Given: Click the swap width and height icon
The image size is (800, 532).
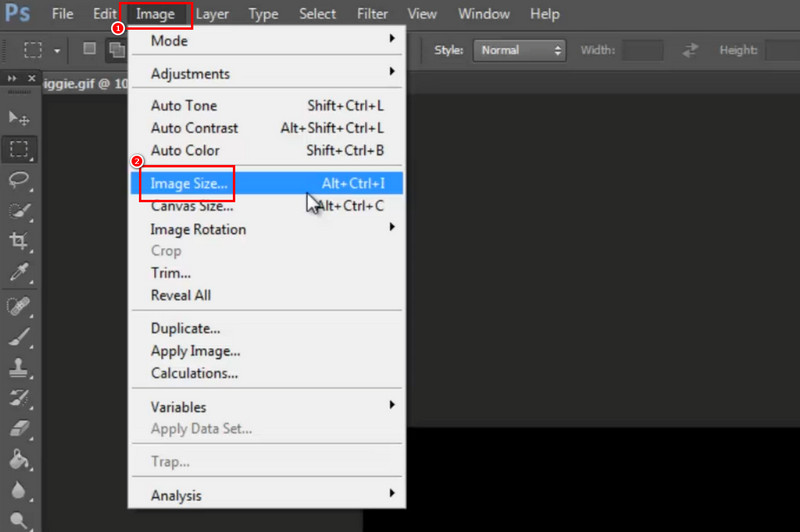Looking at the screenshot, I should coord(690,50).
